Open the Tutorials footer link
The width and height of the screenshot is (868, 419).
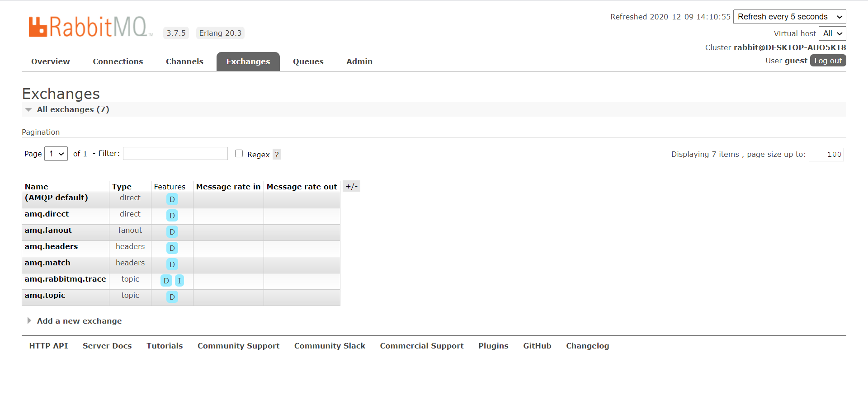(165, 346)
